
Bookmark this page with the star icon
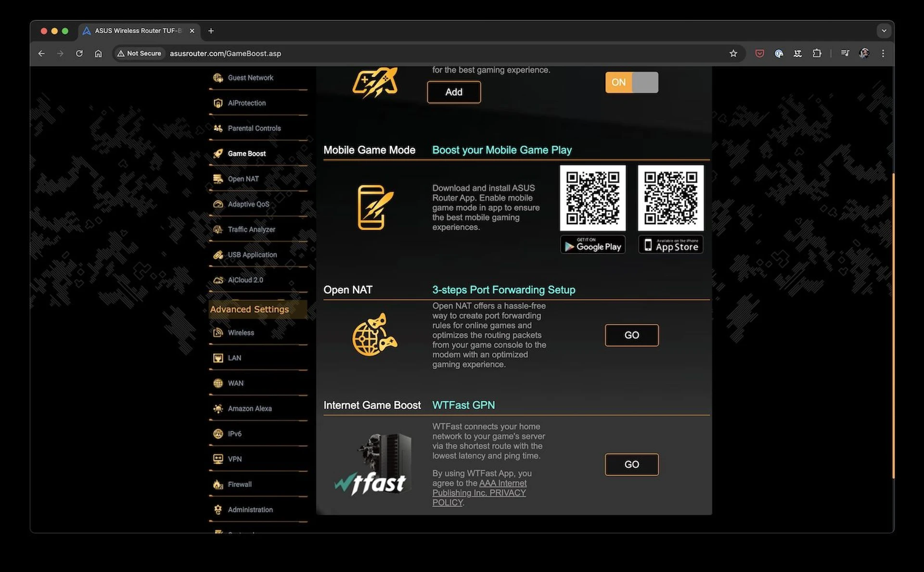tap(733, 53)
